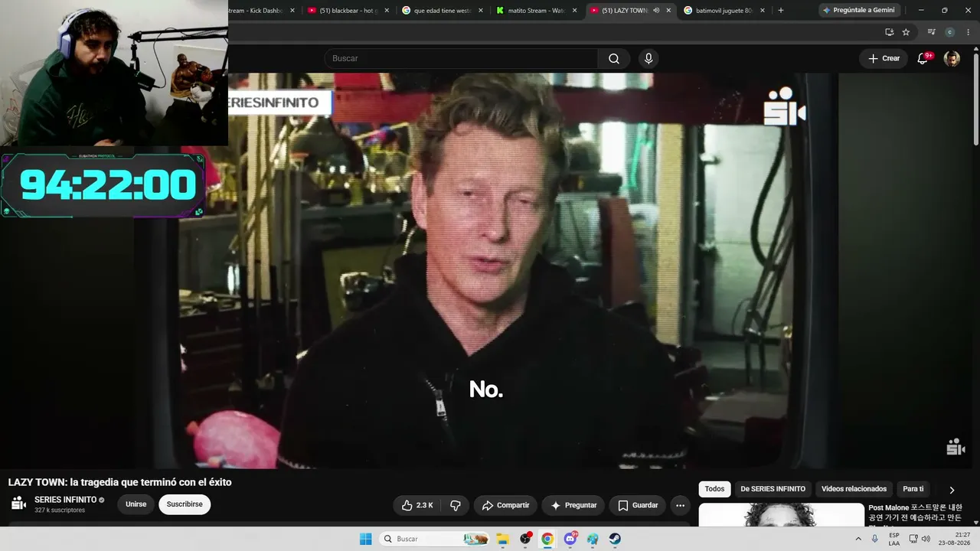Select the 'De SERIES INFINITO' filter chip
Image resolution: width=980 pixels, height=551 pixels.
coord(773,489)
